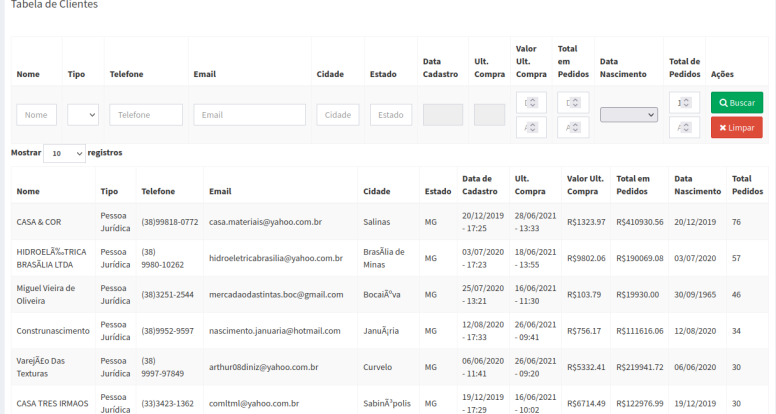Focus the Nome filter input
This screenshot has width=776, height=414.
point(37,115)
